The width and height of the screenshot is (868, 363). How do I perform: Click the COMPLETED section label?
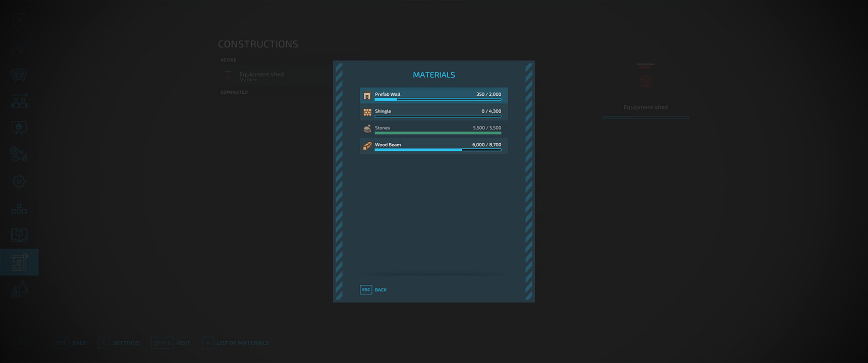click(x=234, y=92)
